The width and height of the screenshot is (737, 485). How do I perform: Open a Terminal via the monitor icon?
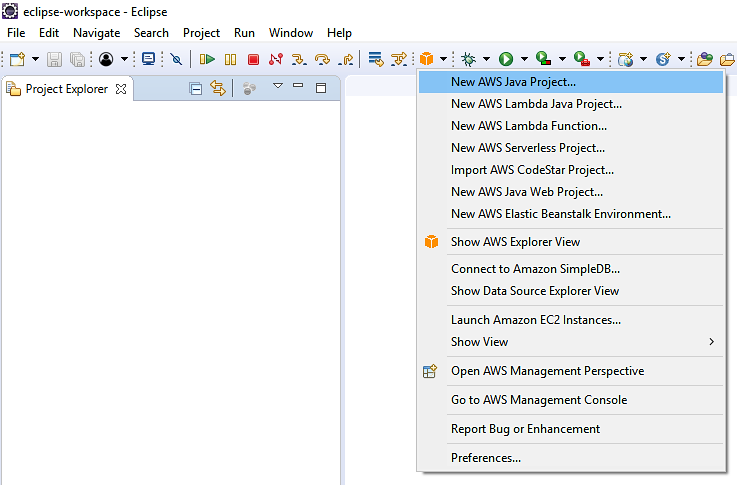coord(149,59)
